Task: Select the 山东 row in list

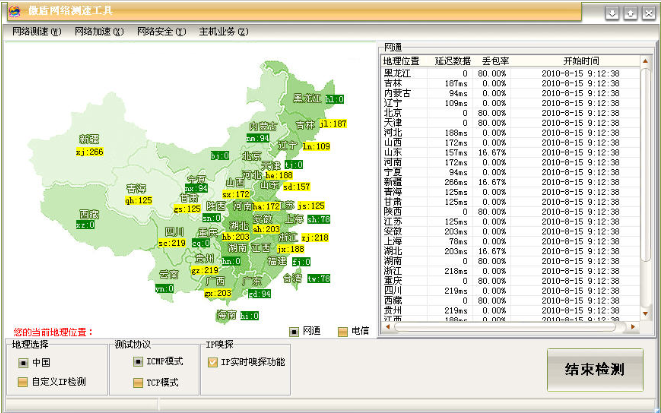Action: pyautogui.click(x=511, y=153)
